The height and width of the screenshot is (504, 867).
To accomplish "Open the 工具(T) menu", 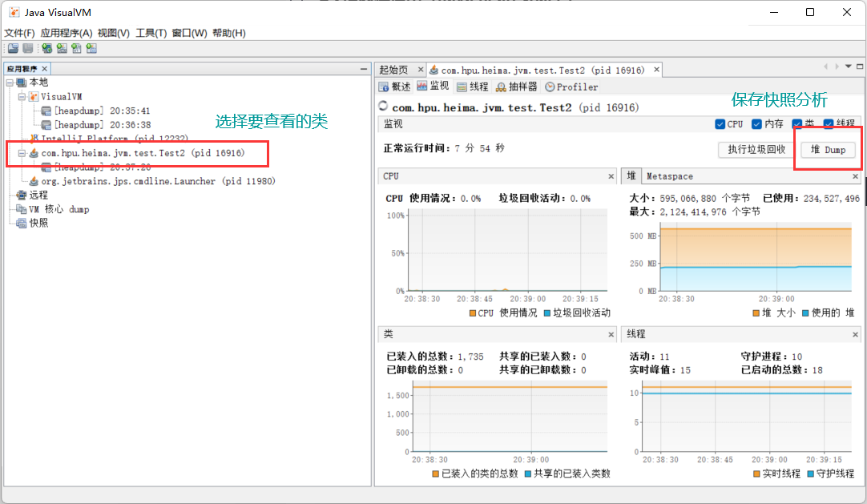I will [151, 33].
